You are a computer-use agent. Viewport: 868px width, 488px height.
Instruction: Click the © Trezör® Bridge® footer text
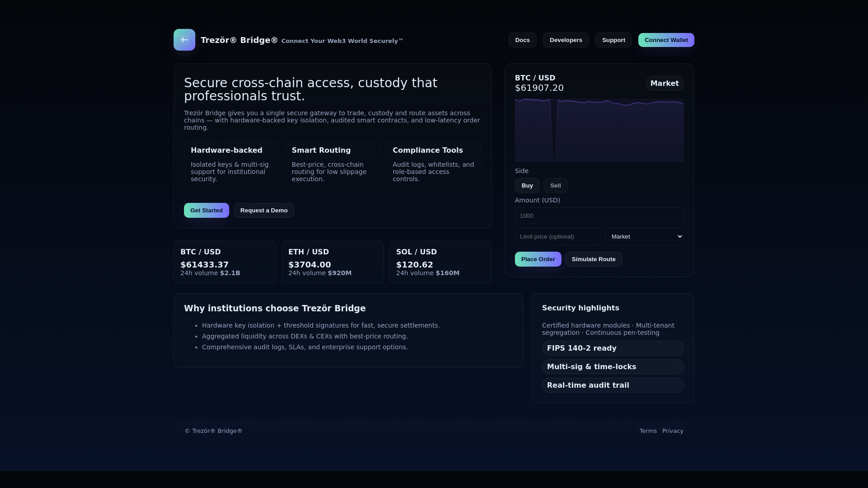213,431
